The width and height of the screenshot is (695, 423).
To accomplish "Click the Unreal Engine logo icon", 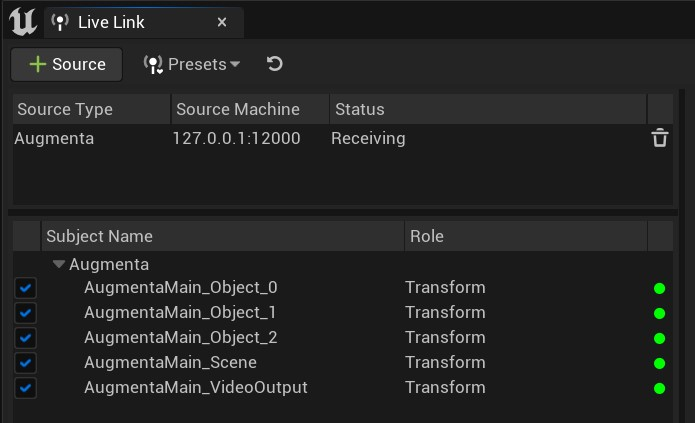I will pos(23,22).
